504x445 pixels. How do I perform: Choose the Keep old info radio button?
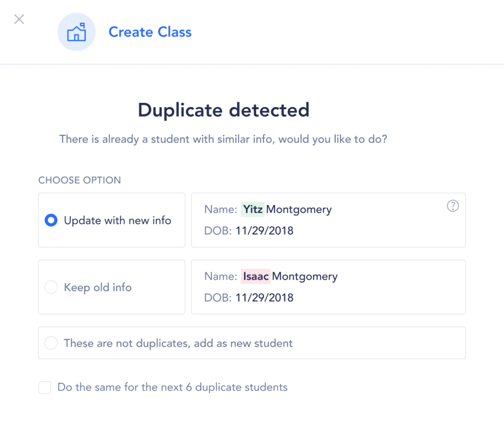coord(51,287)
